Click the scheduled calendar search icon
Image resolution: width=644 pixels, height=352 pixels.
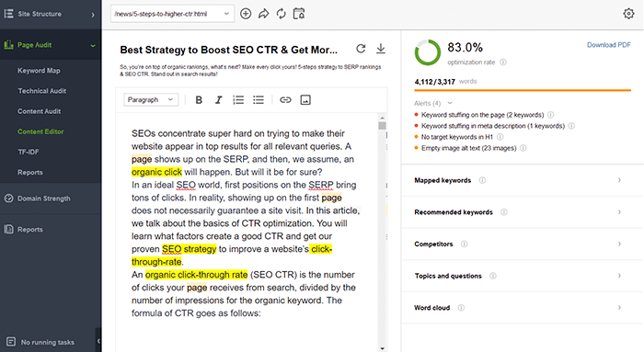coord(299,14)
